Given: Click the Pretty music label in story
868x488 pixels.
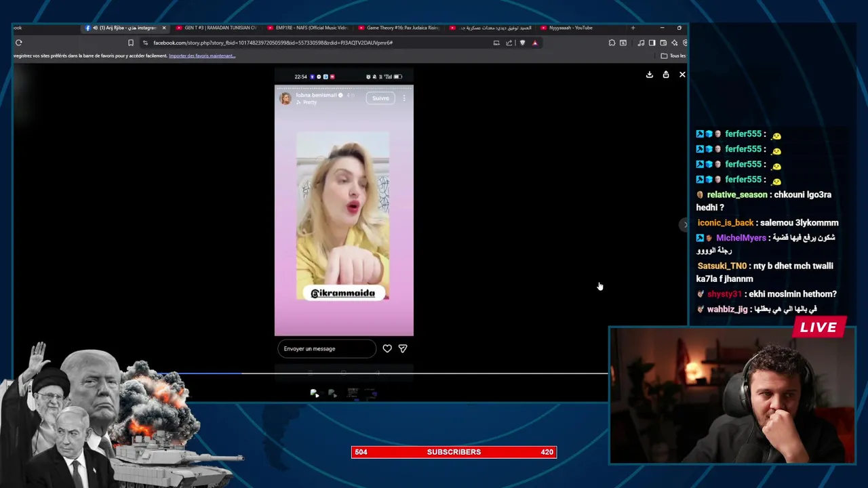Looking at the screenshot, I should [307, 102].
